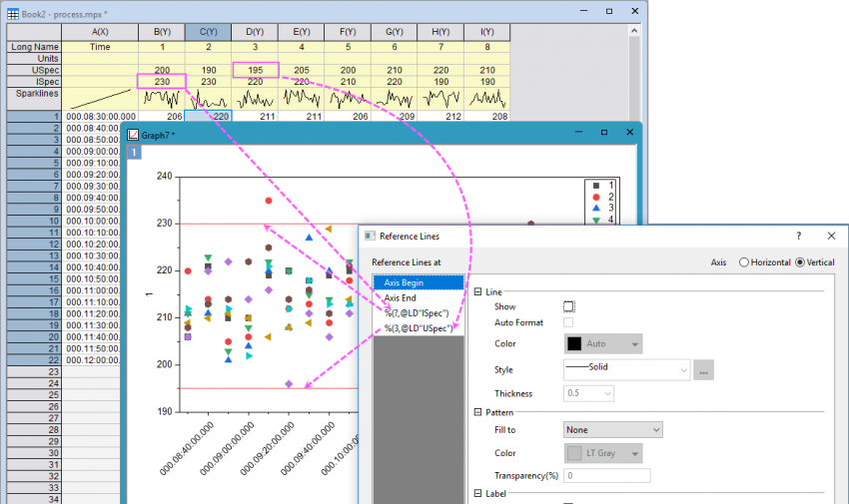Select column header I(Y)
Viewport: 849px width, 504px height.
point(487,32)
